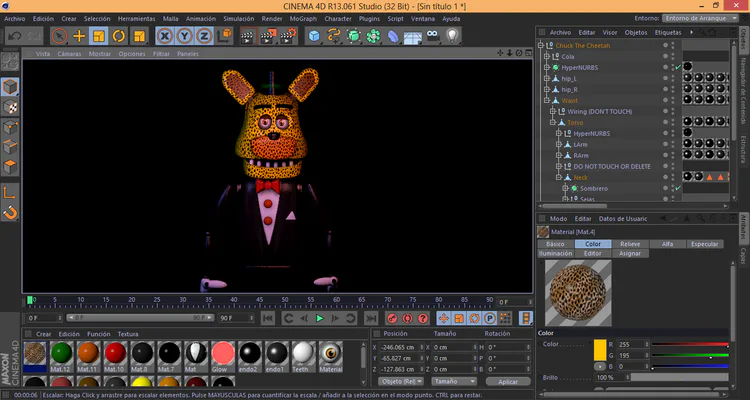Adjust the Brillo brightness slider
This screenshot has height=400, width=750.
pos(679,378)
